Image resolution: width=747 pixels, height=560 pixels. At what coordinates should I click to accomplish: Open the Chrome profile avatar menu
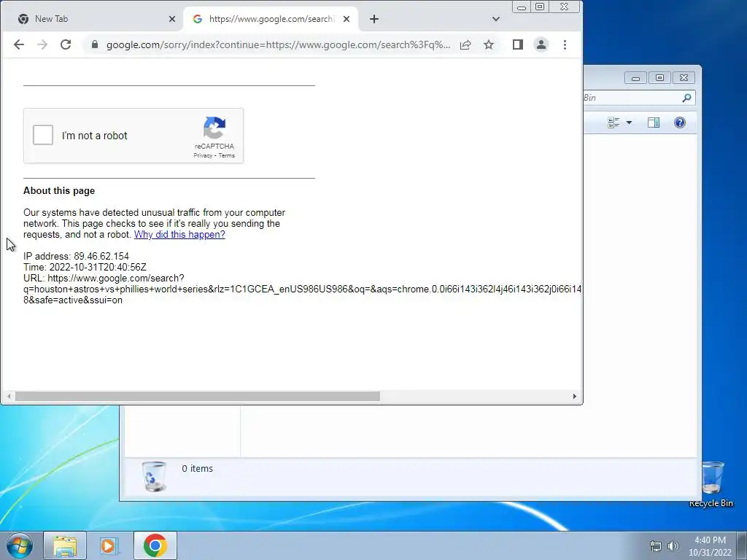point(541,44)
